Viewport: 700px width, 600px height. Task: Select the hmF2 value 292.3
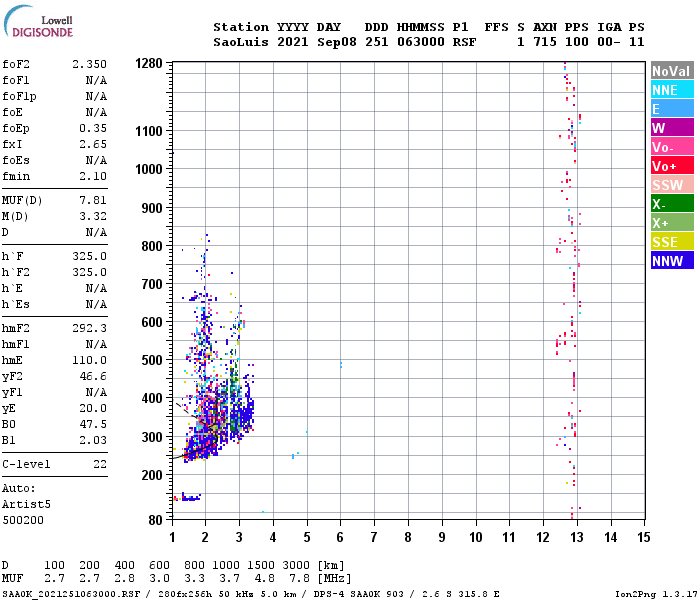[89, 328]
